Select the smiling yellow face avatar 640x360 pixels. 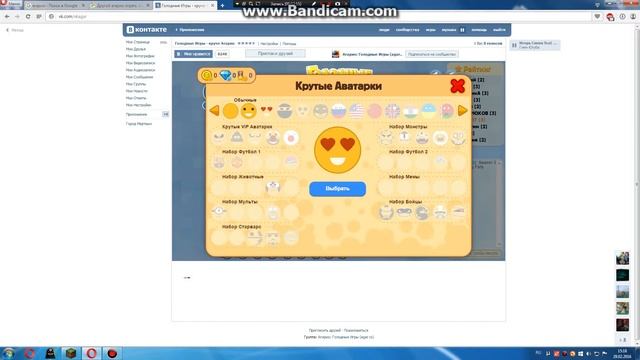click(248, 111)
